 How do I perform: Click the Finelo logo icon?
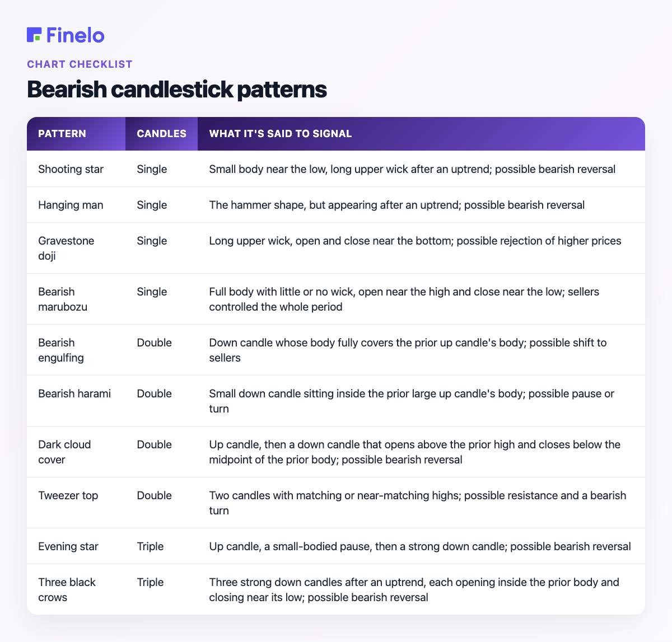pyautogui.click(x=34, y=35)
